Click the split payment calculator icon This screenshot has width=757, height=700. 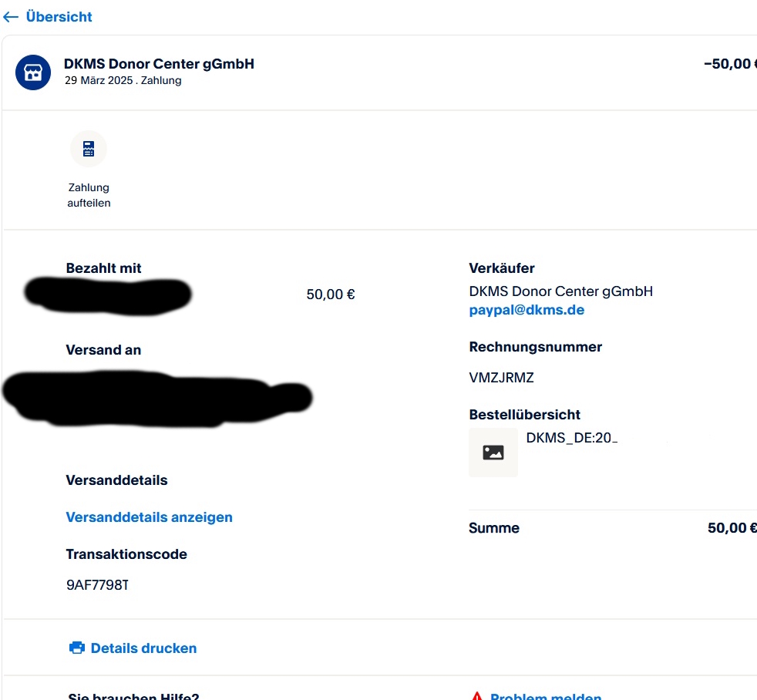[x=89, y=149]
